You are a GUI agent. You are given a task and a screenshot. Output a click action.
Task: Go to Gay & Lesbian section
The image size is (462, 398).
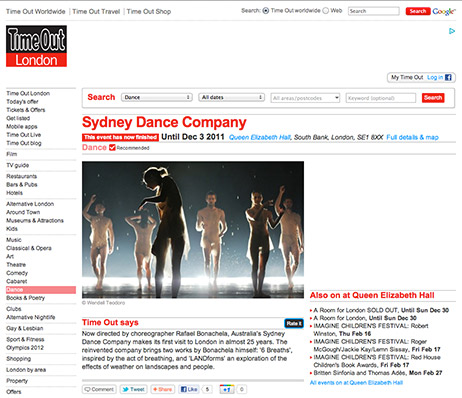coord(25,328)
